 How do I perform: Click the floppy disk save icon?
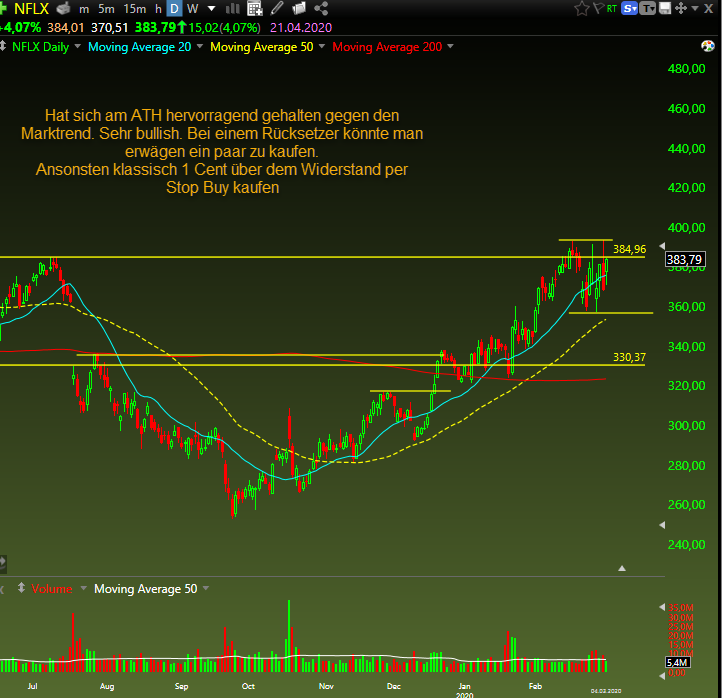coord(665,8)
